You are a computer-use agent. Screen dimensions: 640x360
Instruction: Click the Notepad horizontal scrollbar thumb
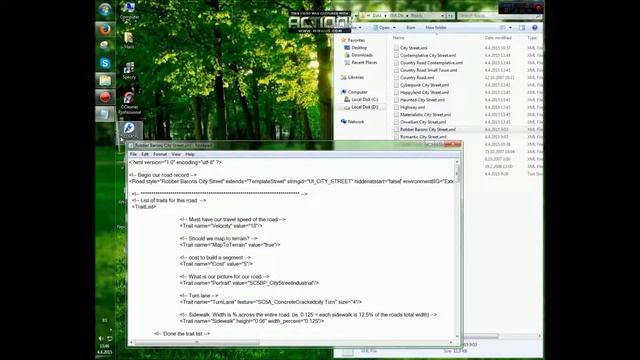click(x=197, y=342)
